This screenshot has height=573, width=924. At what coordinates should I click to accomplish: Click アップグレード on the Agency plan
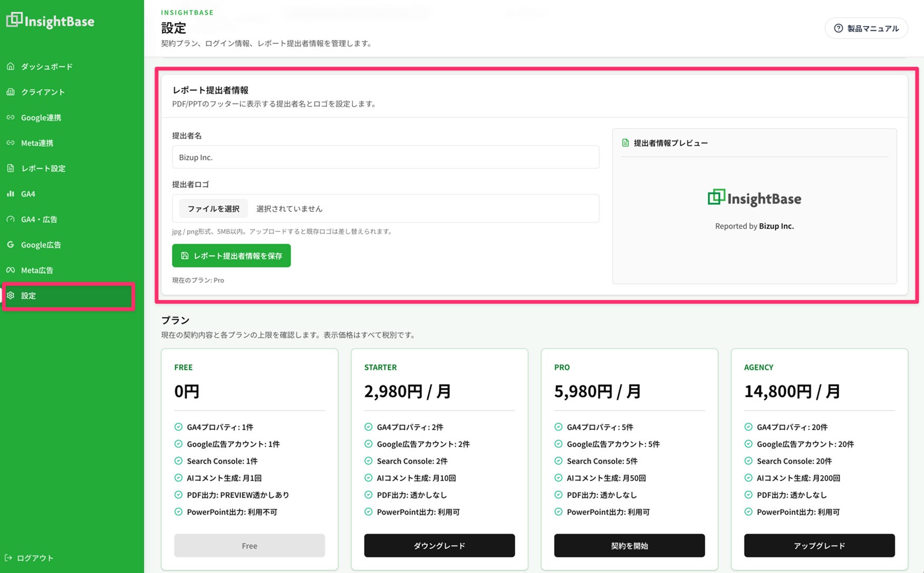click(819, 546)
